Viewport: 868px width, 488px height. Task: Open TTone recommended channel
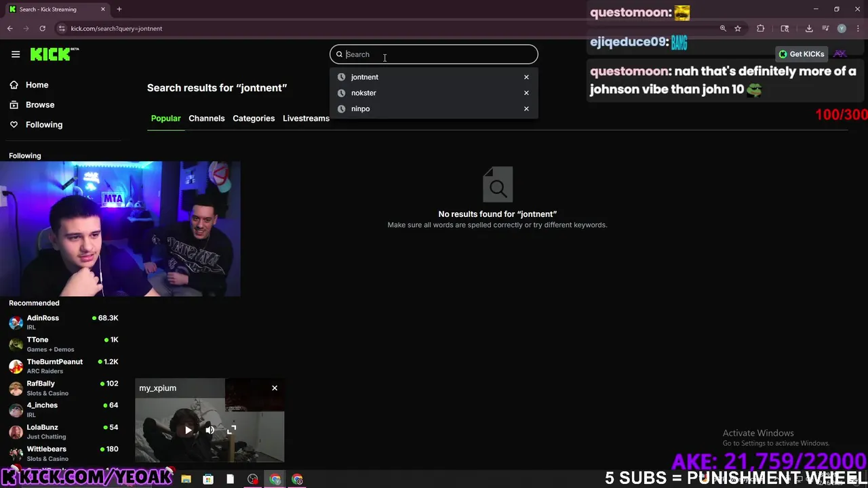[64, 344]
